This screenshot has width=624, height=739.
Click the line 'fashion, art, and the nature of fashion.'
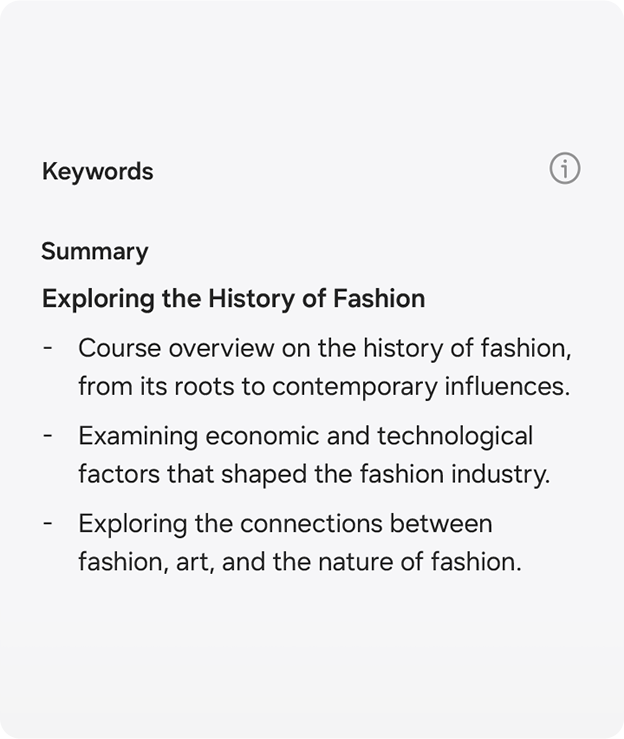tap(300, 562)
